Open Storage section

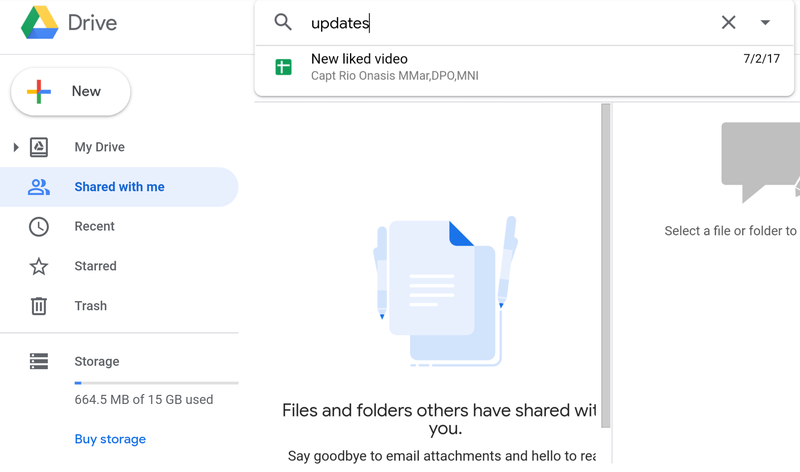(97, 361)
